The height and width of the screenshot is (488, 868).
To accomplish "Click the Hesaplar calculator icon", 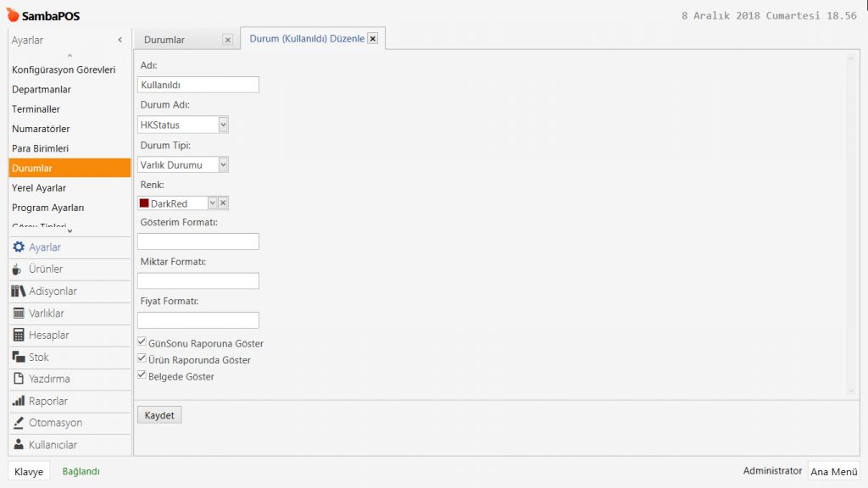I will click(19, 335).
